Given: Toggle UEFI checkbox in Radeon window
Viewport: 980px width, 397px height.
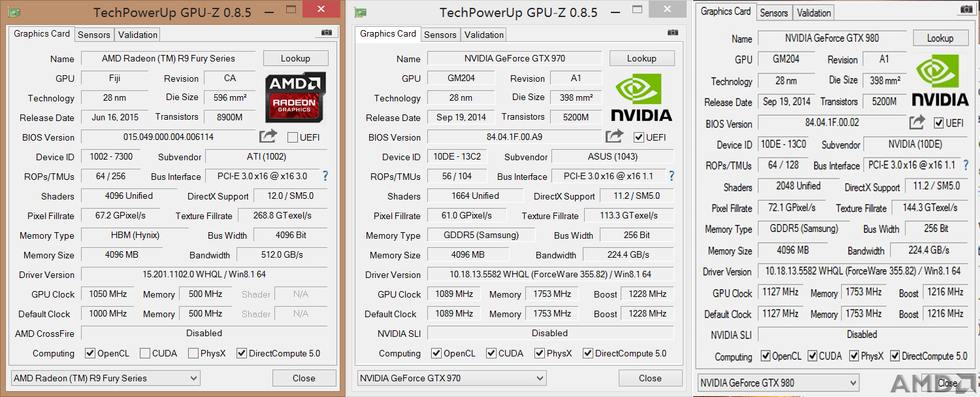Looking at the screenshot, I should (293, 137).
